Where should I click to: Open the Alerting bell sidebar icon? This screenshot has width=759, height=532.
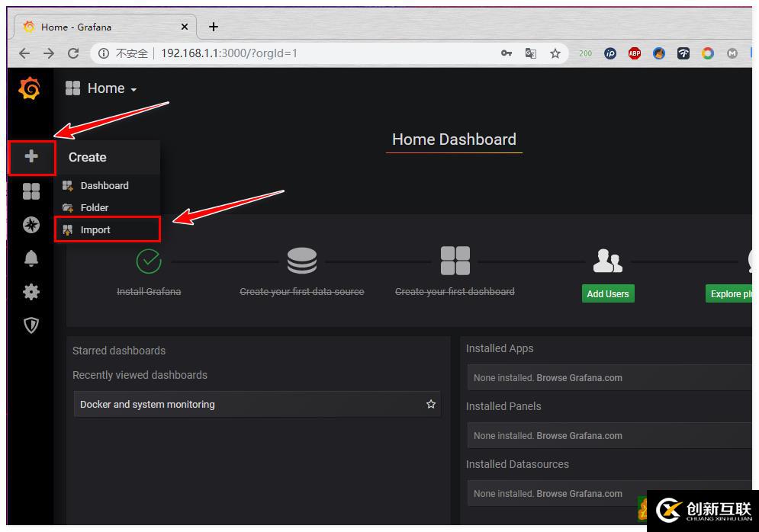point(31,258)
